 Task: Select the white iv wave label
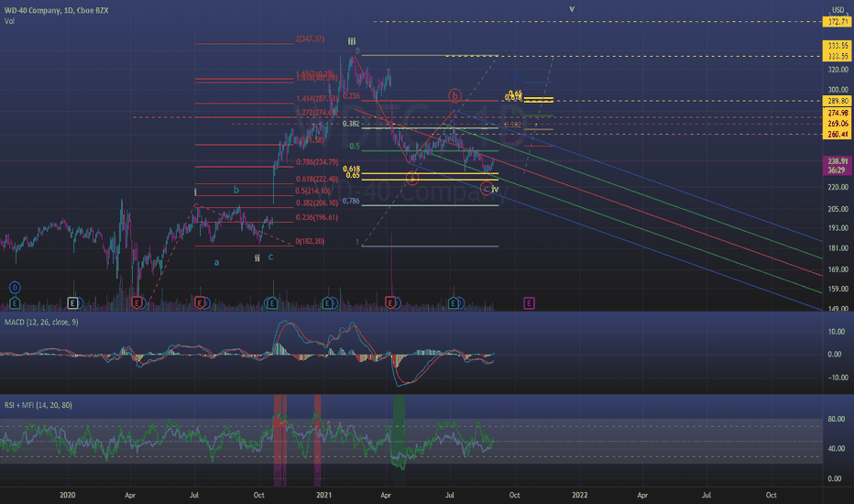tap(495, 189)
